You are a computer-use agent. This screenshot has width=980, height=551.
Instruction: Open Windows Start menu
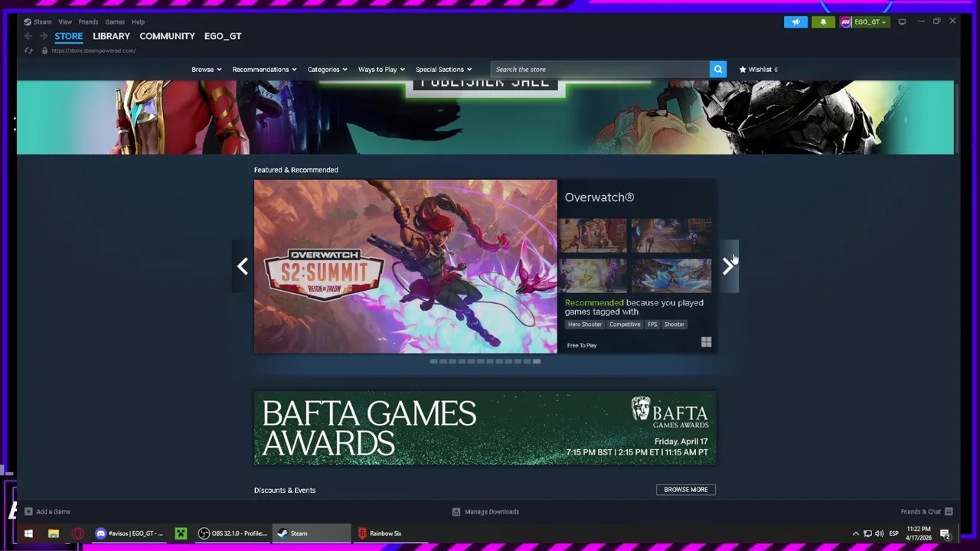tap(28, 533)
